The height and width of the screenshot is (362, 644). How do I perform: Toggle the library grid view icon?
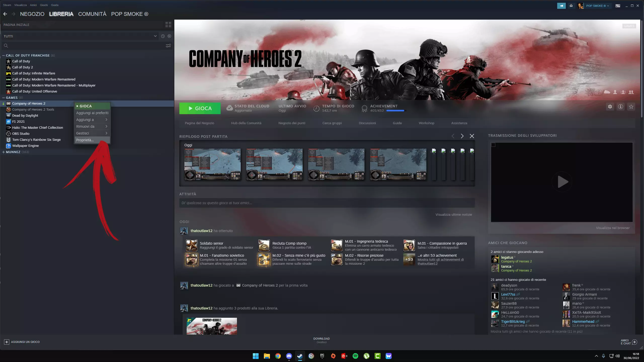[x=168, y=25]
